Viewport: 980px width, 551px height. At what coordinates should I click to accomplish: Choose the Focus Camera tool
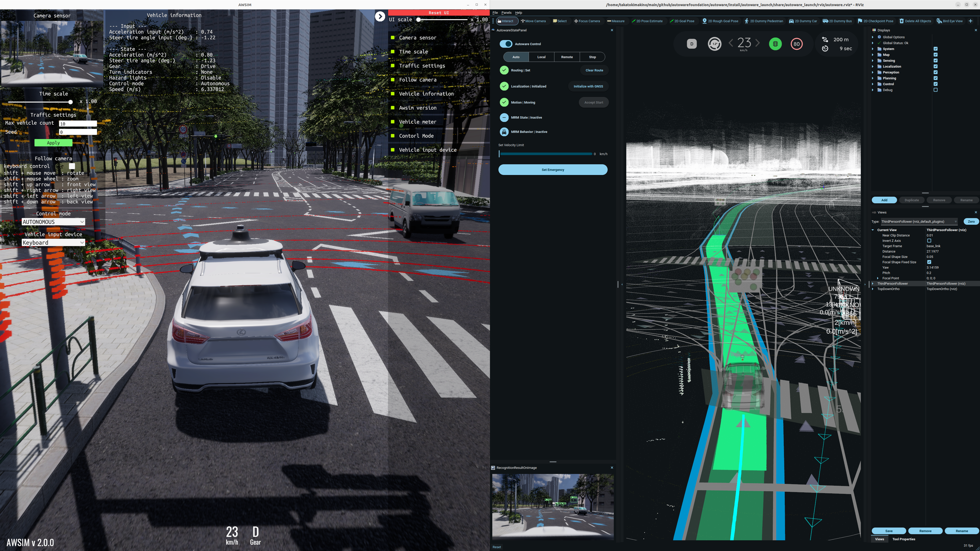click(587, 21)
